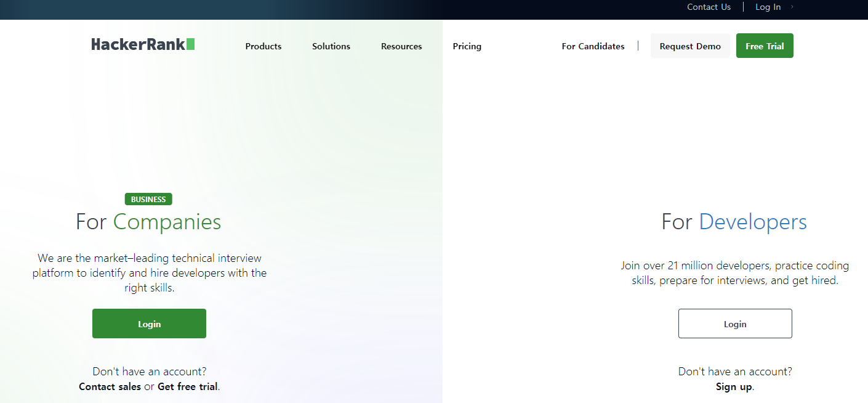The image size is (868, 403).
Task: Follow the Contact sales link
Action: click(110, 387)
